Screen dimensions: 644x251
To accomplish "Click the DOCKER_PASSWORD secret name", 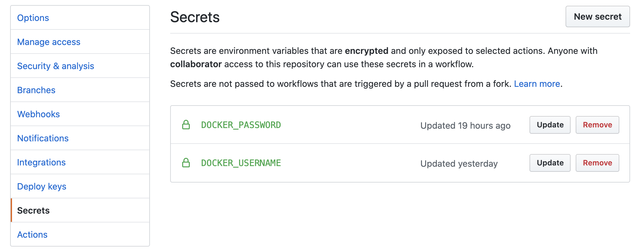I will click(241, 125).
